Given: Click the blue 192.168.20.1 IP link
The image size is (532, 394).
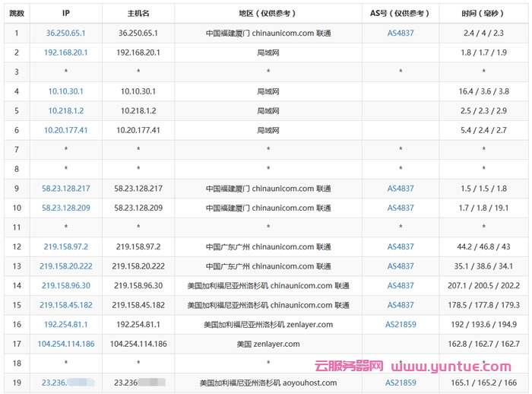Looking at the screenshot, I should point(65,52).
